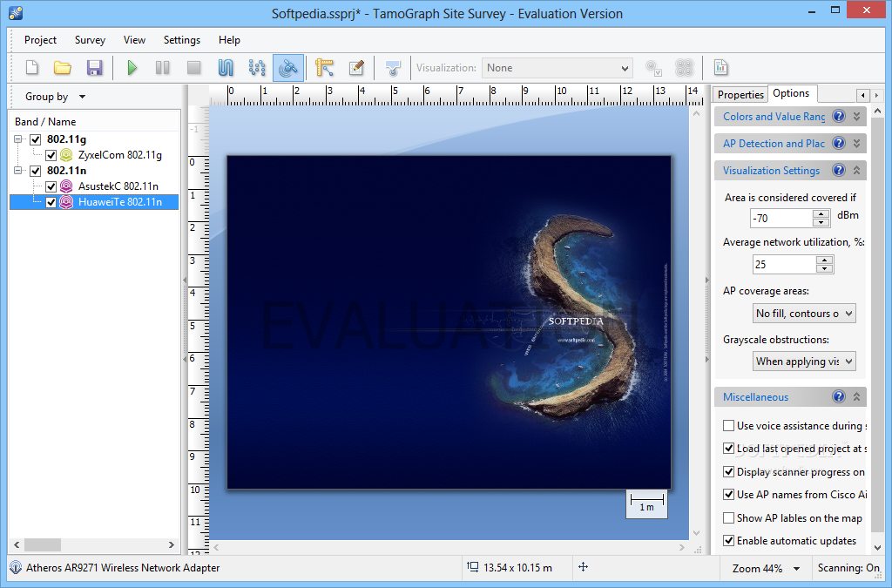
Task: Generate report using the report icon
Action: 720,67
